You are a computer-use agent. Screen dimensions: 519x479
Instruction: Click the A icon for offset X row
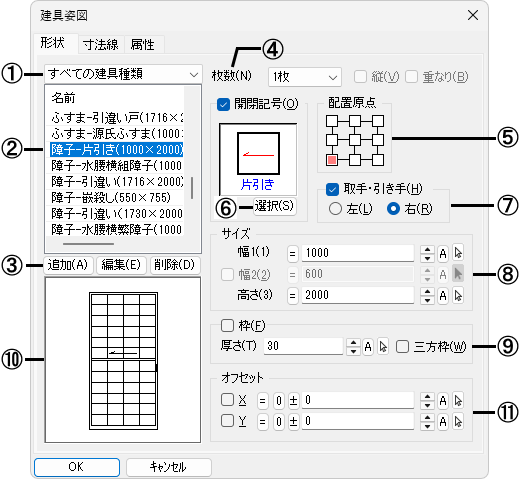[x=443, y=401]
